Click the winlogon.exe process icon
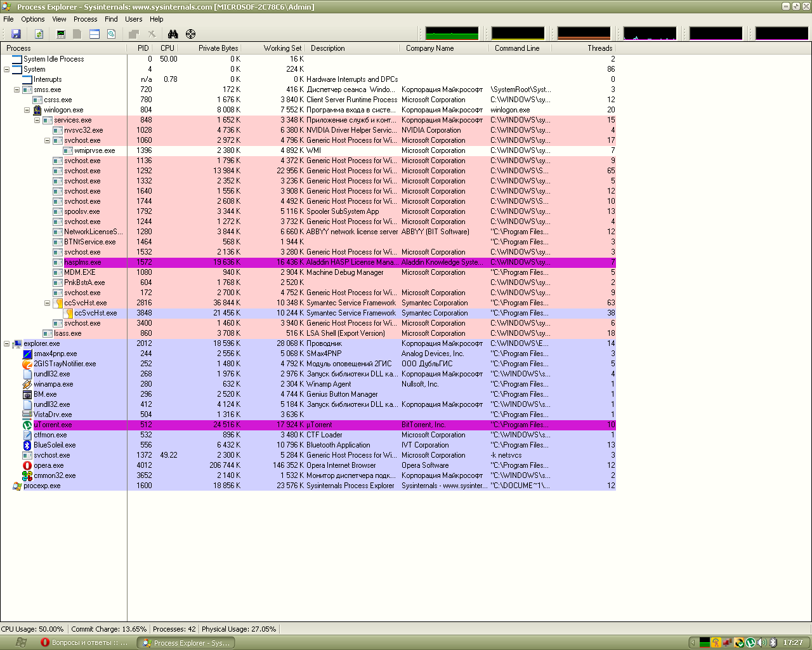The height and width of the screenshot is (650, 812). coord(37,110)
